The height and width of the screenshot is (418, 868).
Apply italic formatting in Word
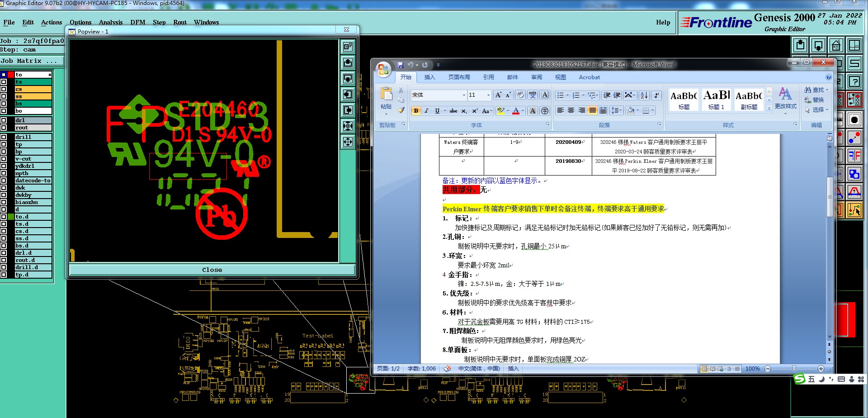click(x=426, y=111)
